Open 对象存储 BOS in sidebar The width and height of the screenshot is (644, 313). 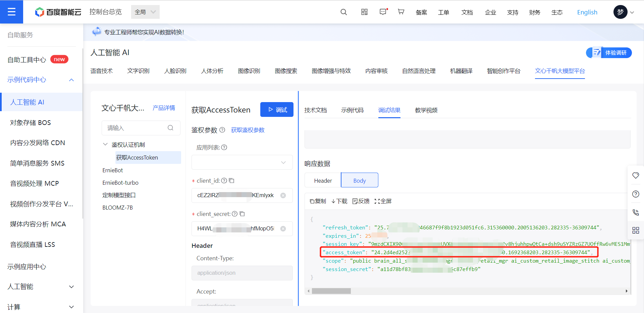(31, 123)
